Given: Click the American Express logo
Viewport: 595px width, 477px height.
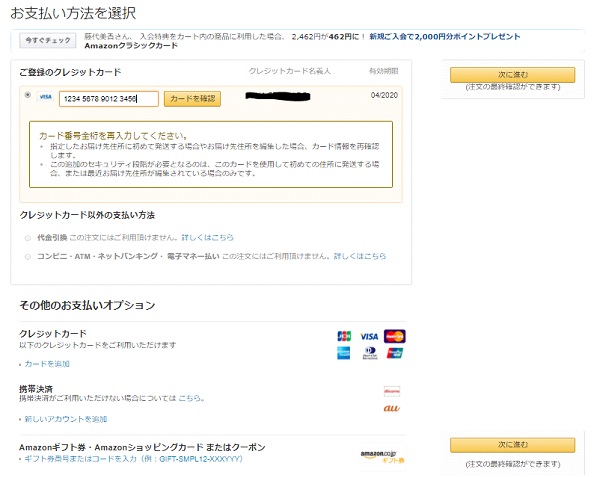Looking at the screenshot, I should [x=344, y=353].
